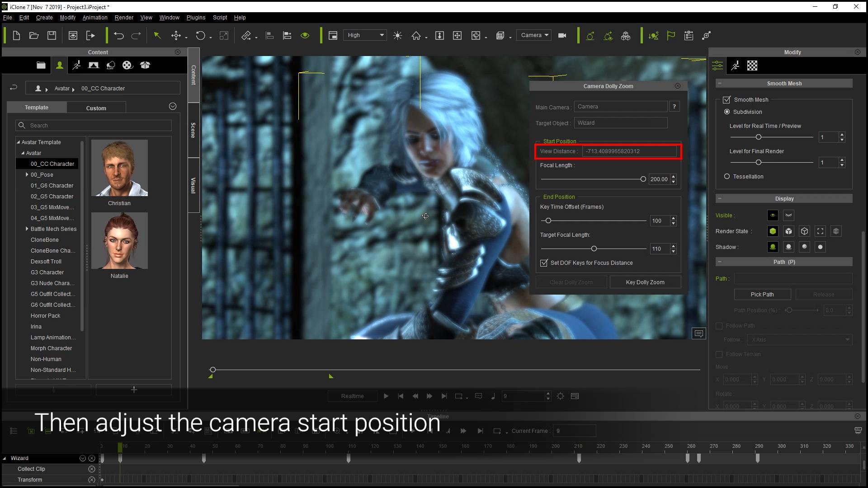
Task: Open the Camera selection dropdown in the toolbar
Action: pos(533,35)
